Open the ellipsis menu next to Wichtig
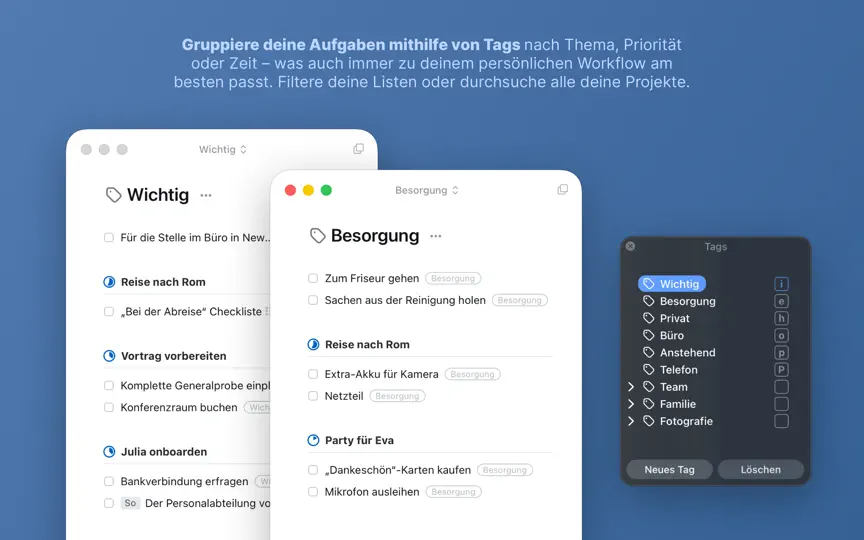 pos(206,195)
